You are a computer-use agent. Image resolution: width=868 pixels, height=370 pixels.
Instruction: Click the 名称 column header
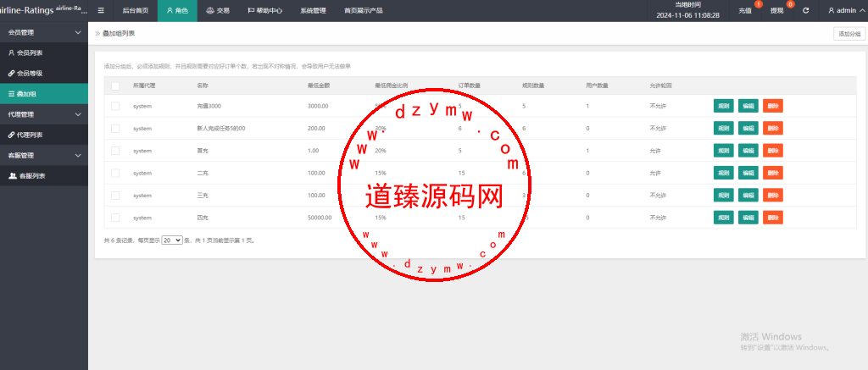pos(203,86)
